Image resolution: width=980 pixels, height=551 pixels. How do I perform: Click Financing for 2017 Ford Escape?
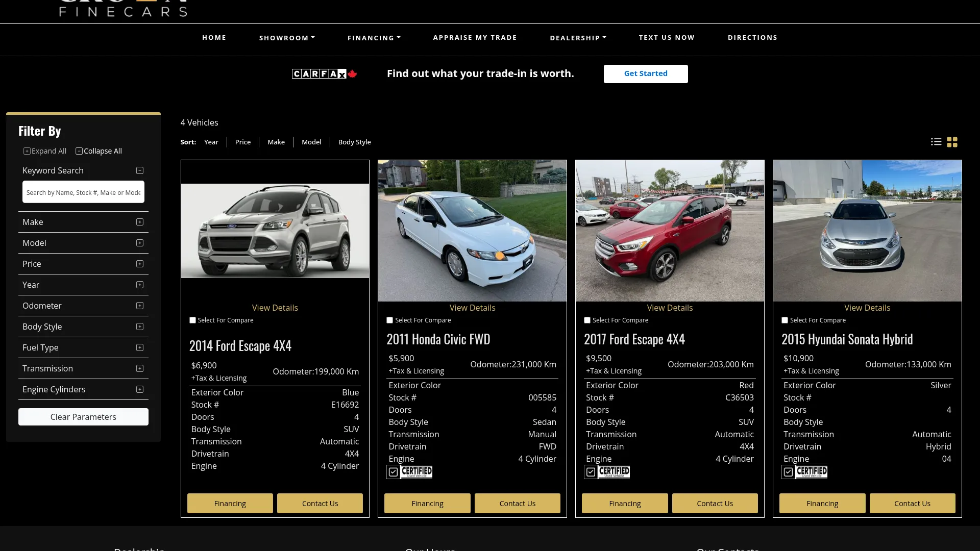point(625,504)
